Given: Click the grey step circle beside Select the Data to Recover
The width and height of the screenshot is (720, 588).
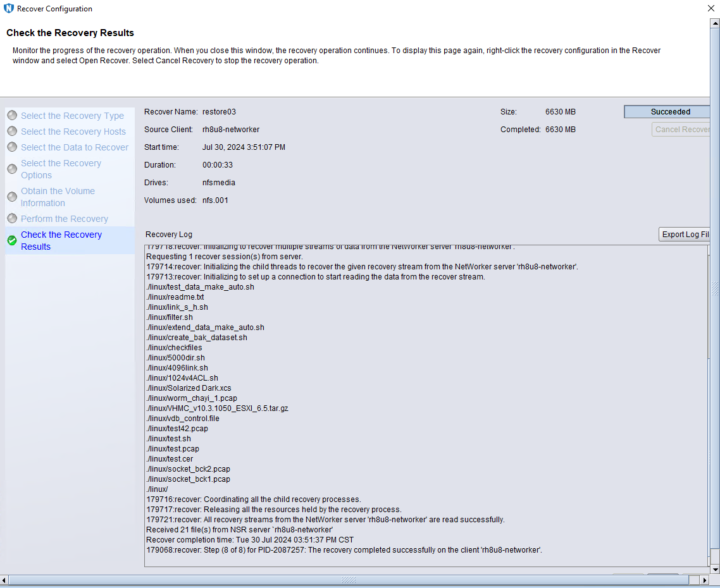Looking at the screenshot, I should pyautogui.click(x=13, y=147).
